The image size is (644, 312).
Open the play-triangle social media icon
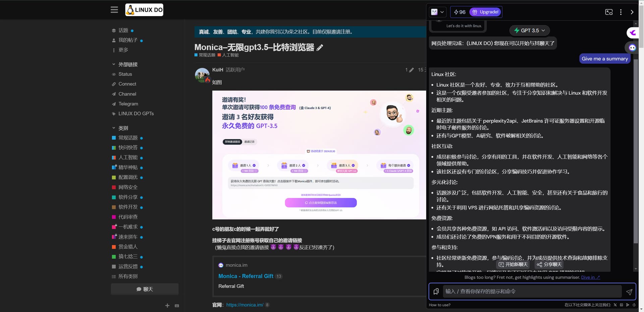click(x=628, y=305)
